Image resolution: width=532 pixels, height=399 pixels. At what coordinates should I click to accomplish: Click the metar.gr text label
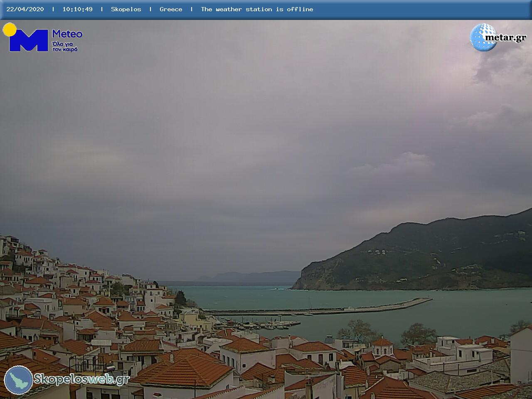click(505, 38)
